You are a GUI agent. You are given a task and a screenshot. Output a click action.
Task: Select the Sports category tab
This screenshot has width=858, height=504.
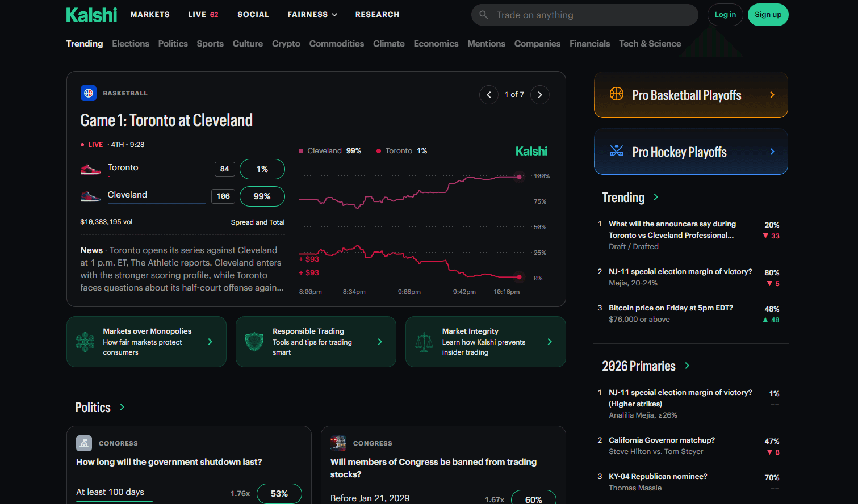click(x=210, y=44)
